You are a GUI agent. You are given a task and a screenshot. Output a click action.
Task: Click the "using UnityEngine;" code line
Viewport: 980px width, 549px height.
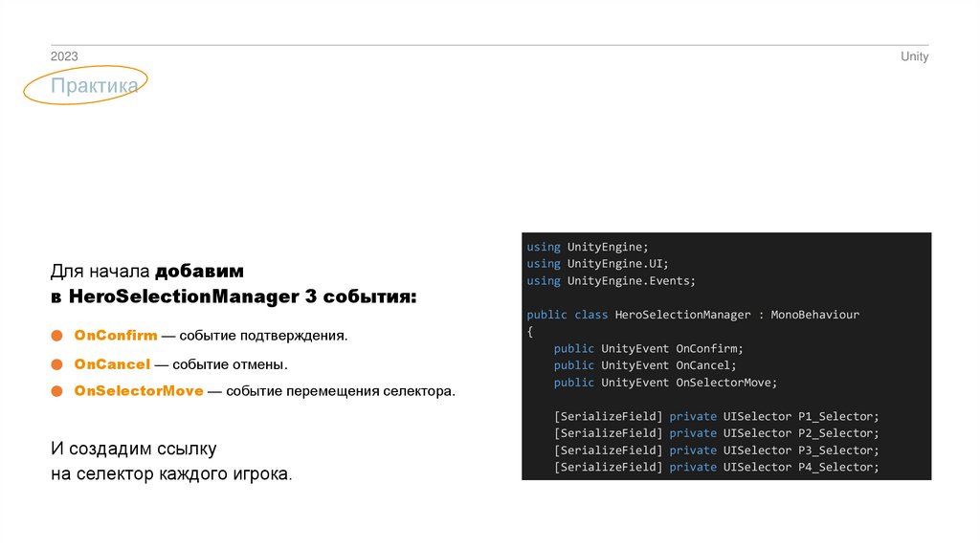point(588,247)
